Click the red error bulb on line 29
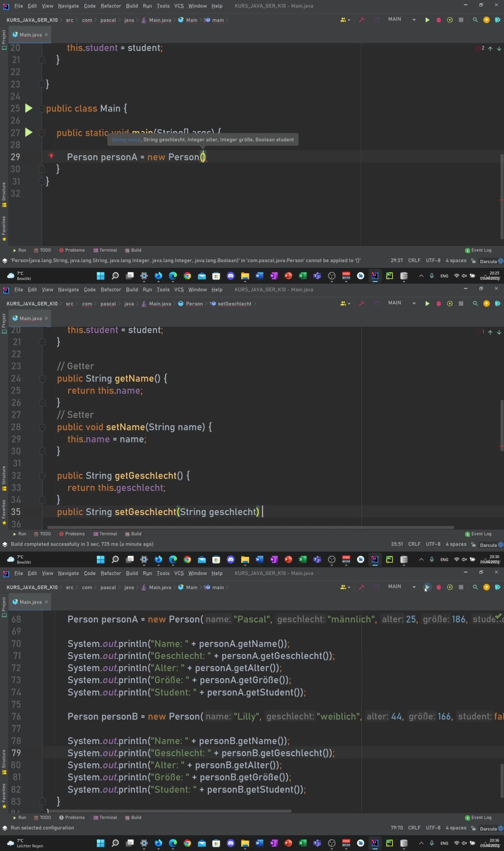This screenshot has width=504, height=851. point(51,156)
